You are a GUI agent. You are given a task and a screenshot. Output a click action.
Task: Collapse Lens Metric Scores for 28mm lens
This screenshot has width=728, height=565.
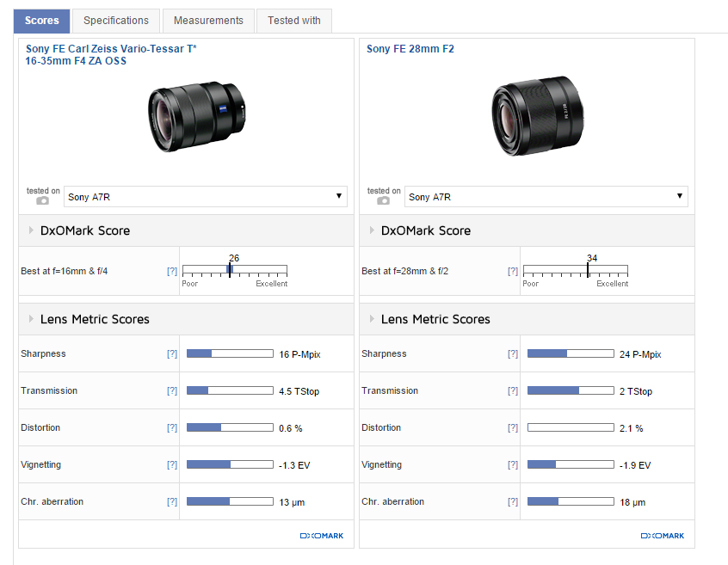pos(372,319)
